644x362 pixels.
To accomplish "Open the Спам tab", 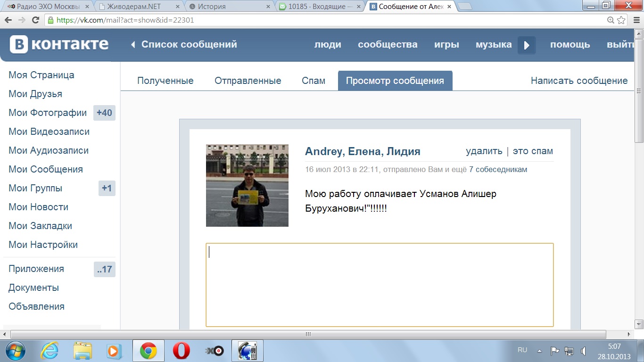I will (x=314, y=81).
